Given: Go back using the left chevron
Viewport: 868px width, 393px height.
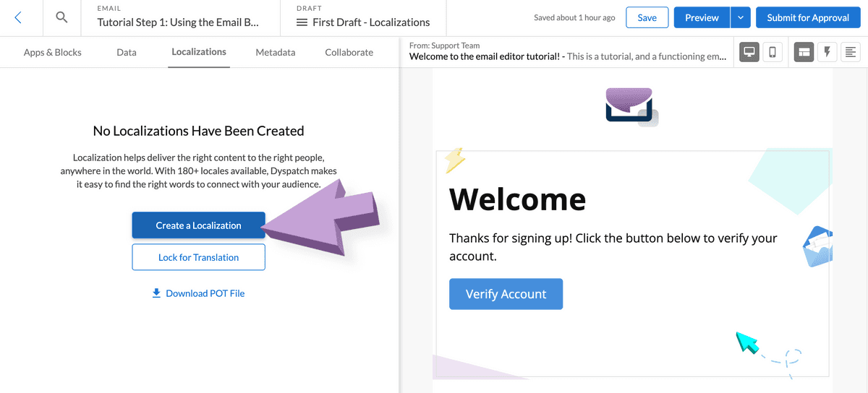Looking at the screenshot, I should (x=18, y=18).
